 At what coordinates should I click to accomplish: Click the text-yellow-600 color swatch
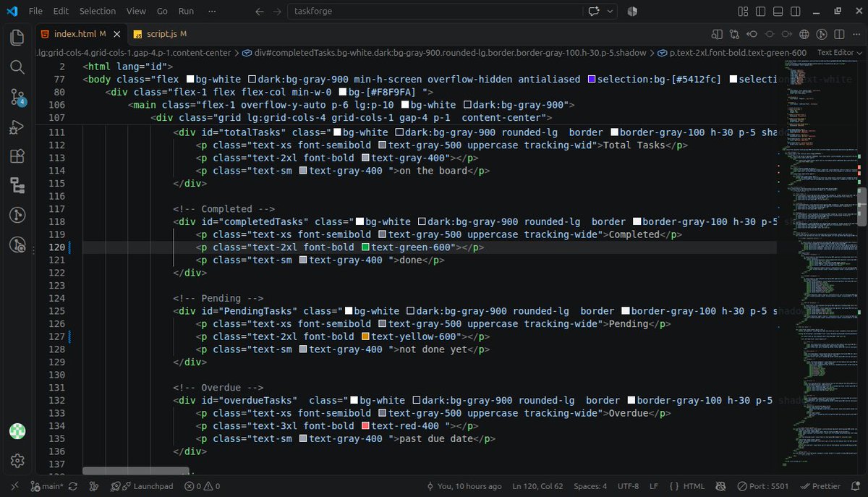[x=365, y=336]
